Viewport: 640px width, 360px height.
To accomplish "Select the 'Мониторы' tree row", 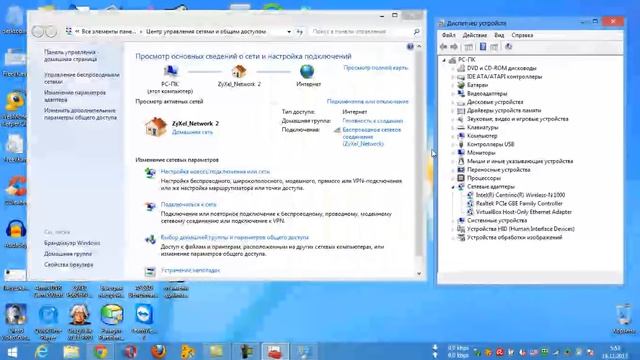I will click(x=481, y=153).
